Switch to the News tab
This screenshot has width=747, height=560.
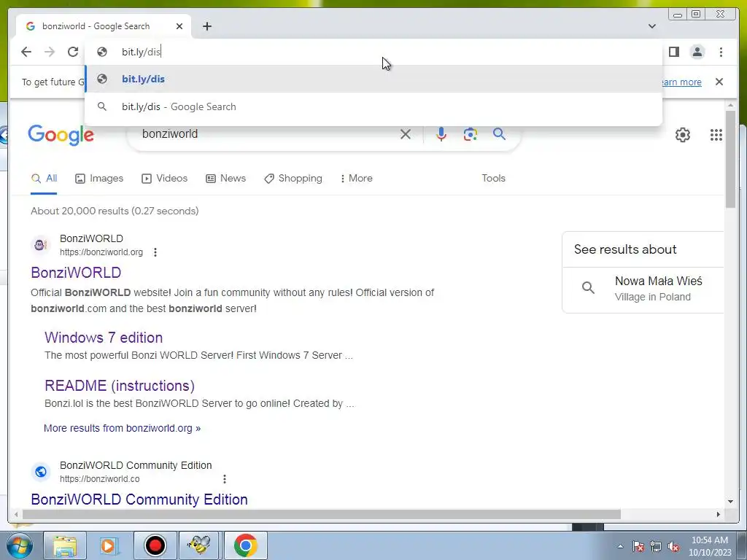(226, 179)
